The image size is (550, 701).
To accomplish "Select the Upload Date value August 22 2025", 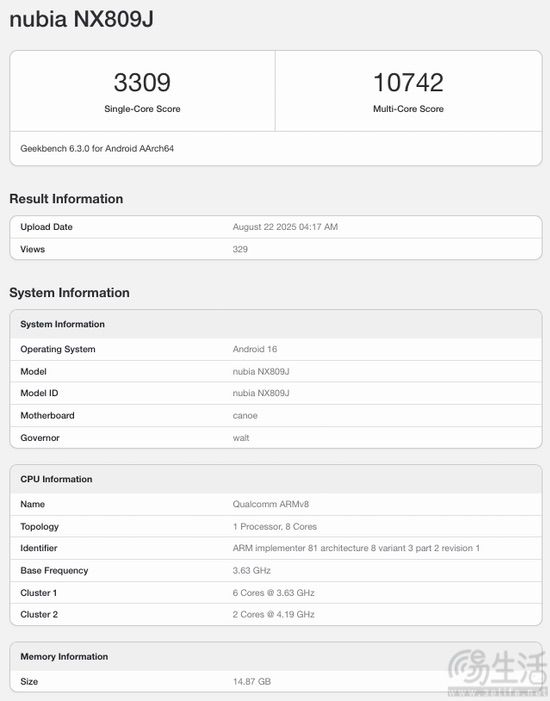I will (x=285, y=227).
